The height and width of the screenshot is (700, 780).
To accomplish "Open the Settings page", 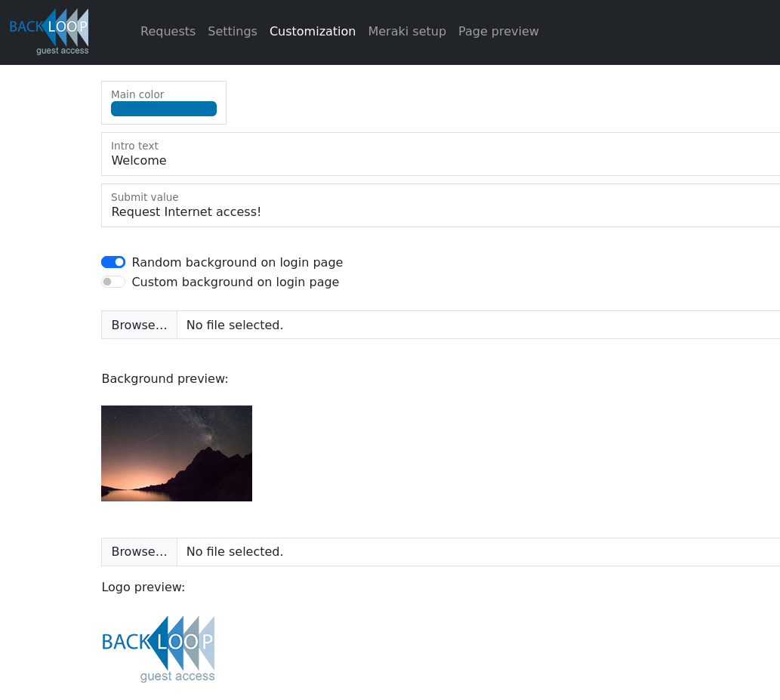I will (232, 31).
